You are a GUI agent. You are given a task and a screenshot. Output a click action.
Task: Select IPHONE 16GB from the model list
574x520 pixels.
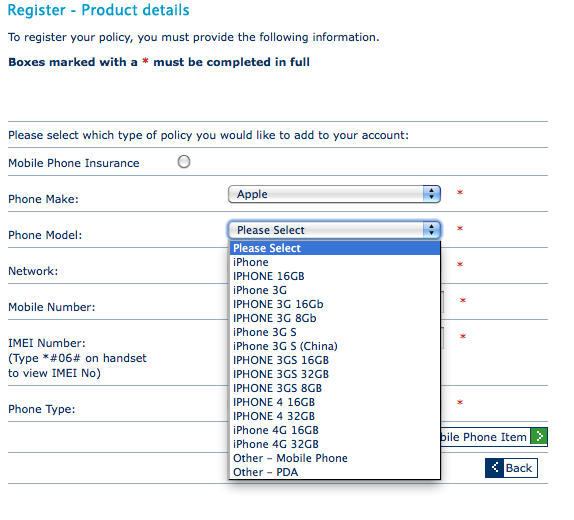click(335, 276)
